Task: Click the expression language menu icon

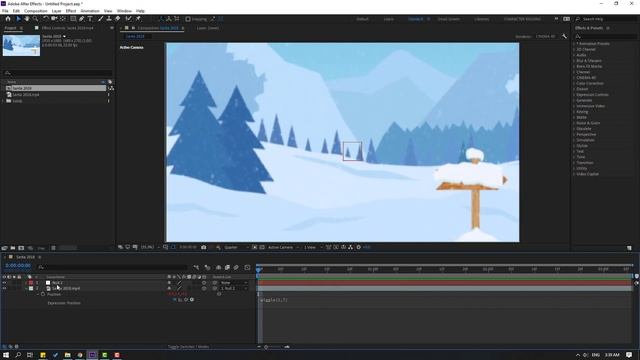Action: [192, 300]
